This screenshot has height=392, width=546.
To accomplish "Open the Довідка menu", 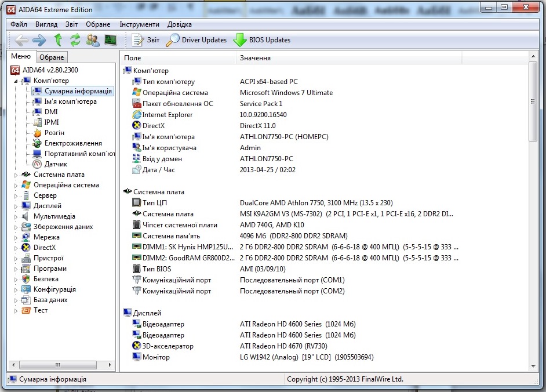I will (x=179, y=24).
